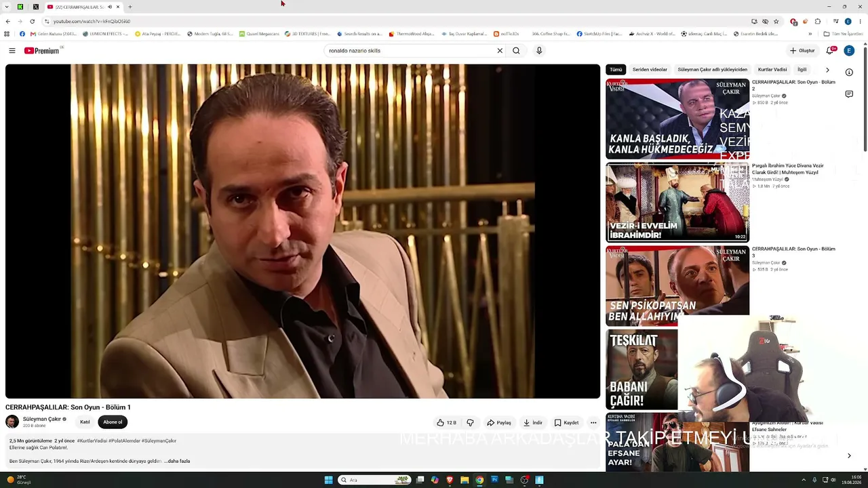Open the Quixel Megascans bookmark
This screenshot has width=868, height=488.
[259, 34]
